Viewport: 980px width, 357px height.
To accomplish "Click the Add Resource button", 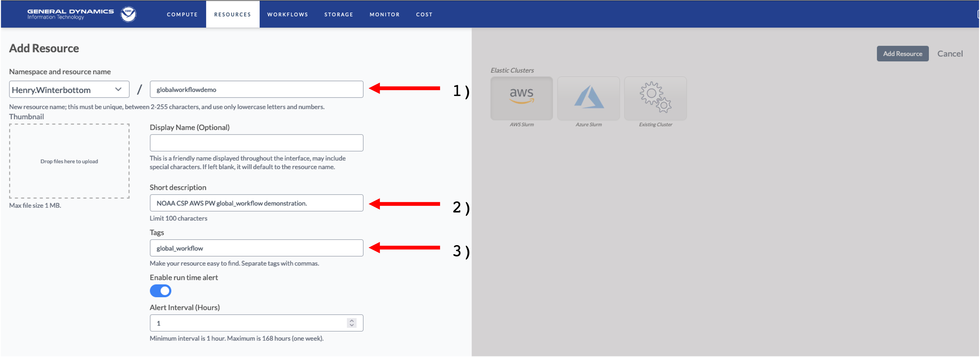I will (902, 54).
